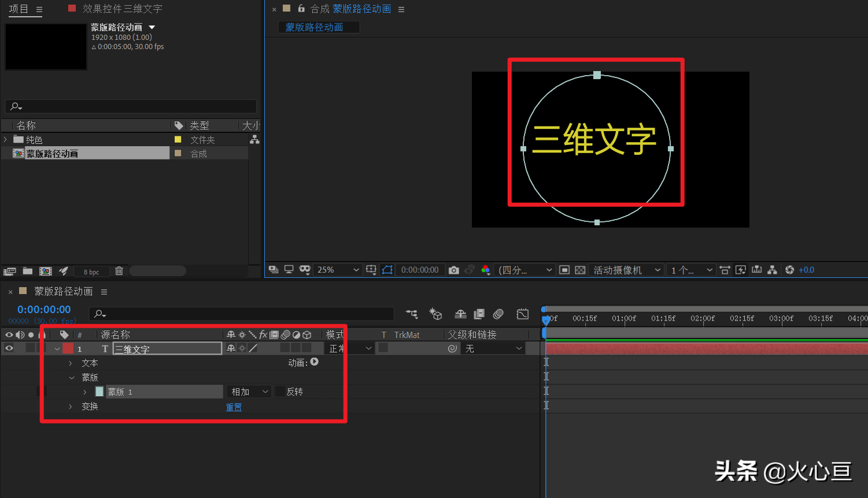Image resolution: width=868 pixels, height=498 pixels.
Task: Open the 1个... view layout dropdown
Action: (692, 270)
